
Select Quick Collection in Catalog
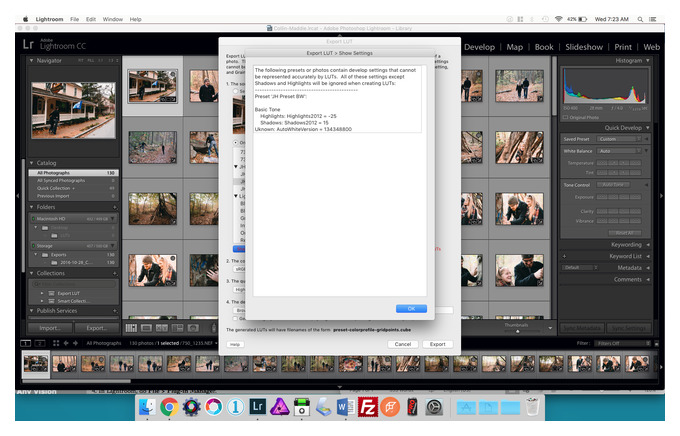tap(73, 188)
